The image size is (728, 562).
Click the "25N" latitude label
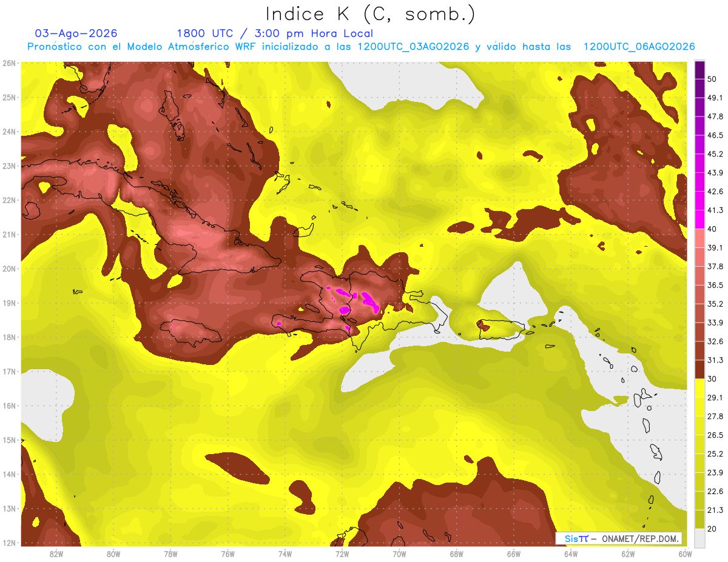coord(8,97)
